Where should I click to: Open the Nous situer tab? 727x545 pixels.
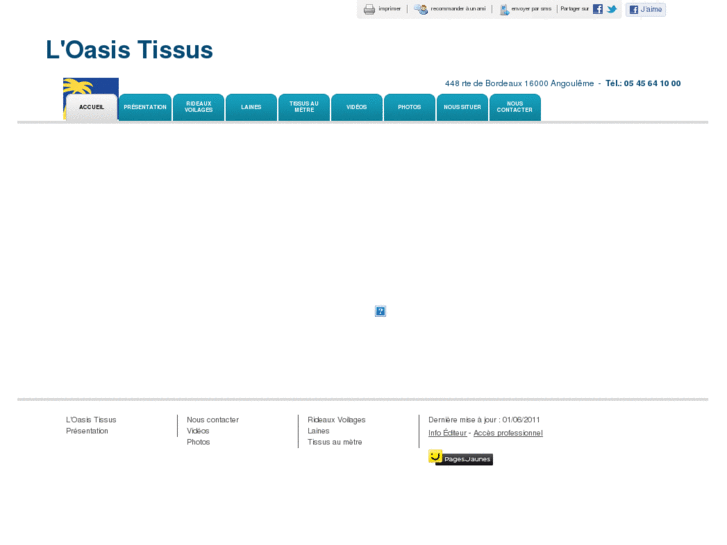pos(462,107)
